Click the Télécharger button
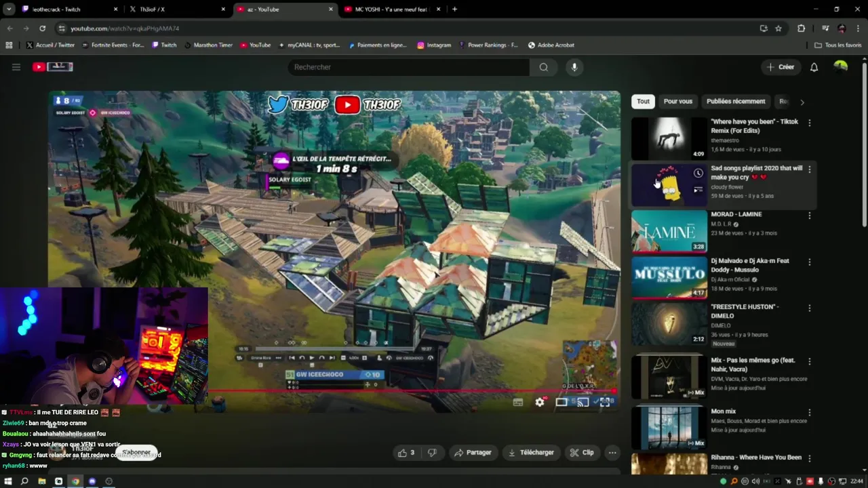This screenshot has height=488, width=868. (x=531, y=453)
